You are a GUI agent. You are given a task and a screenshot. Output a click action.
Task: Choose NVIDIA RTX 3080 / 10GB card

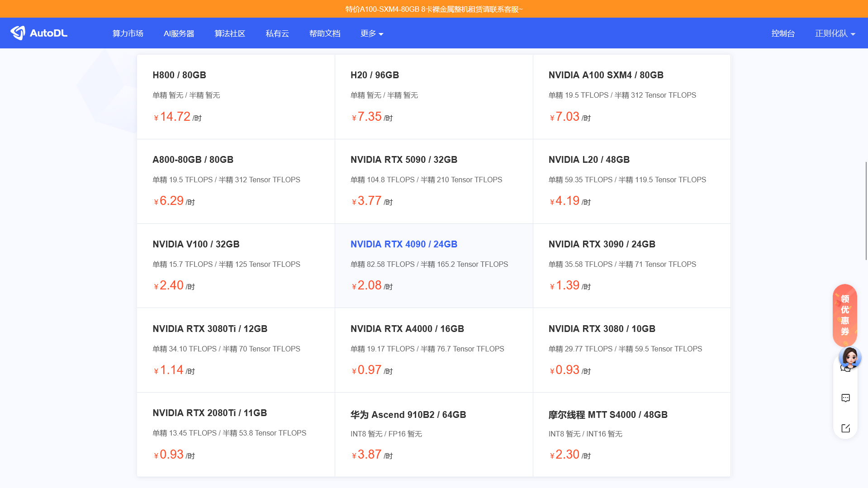coord(631,350)
